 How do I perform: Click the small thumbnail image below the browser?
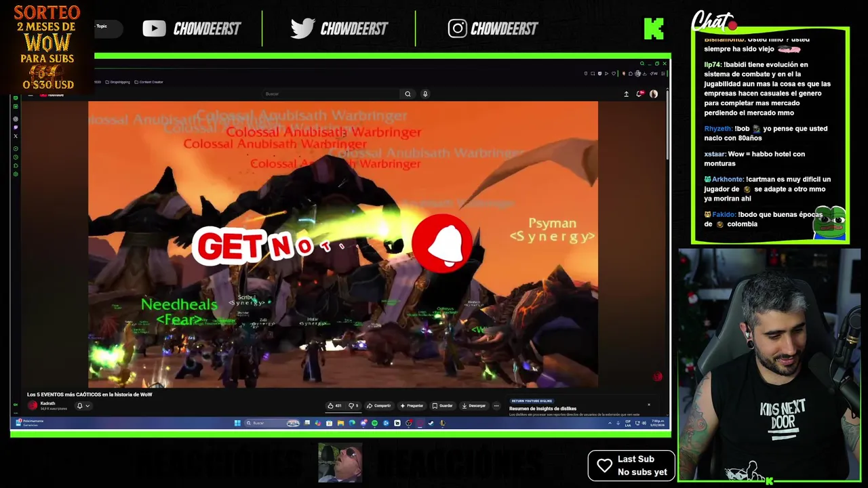(x=340, y=463)
